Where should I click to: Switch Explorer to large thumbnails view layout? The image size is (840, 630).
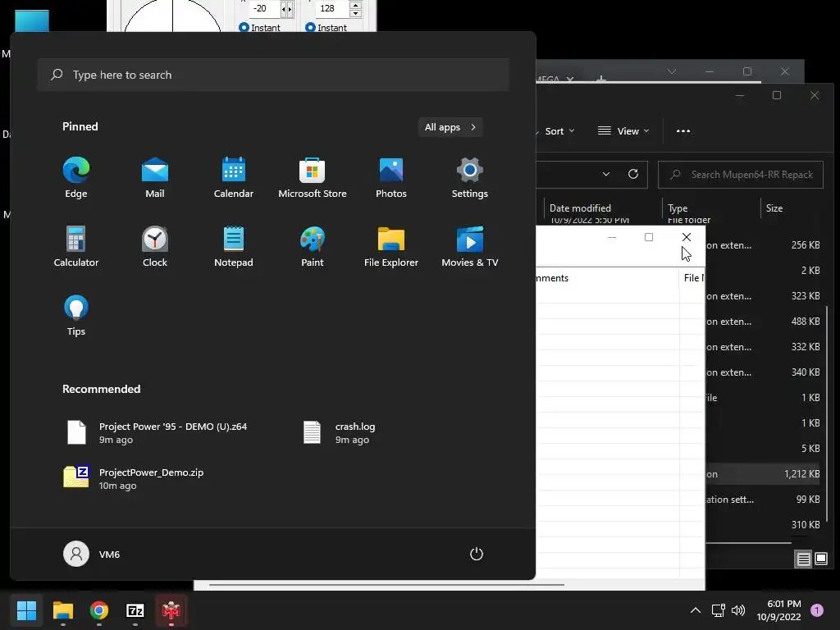coord(821,559)
